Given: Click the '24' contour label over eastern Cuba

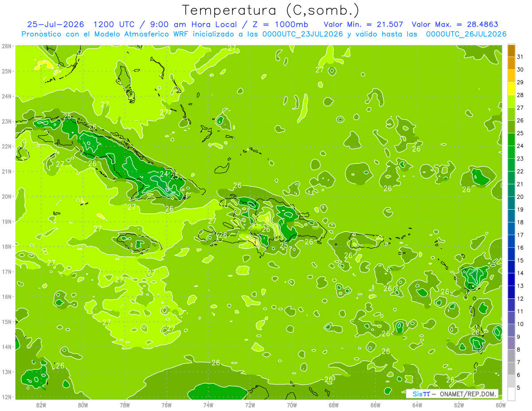Looking at the screenshot, I should pos(164,173).
